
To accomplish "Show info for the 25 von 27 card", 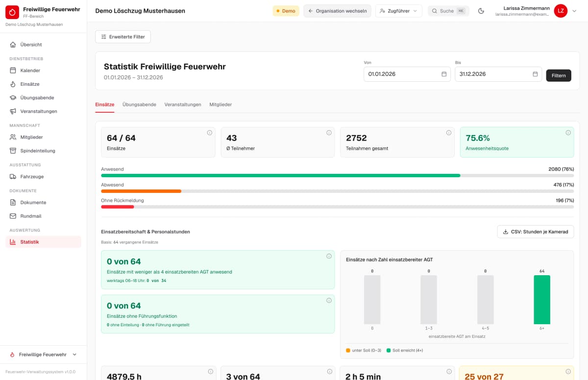I will pyautogui.click(x=568, y=371).
